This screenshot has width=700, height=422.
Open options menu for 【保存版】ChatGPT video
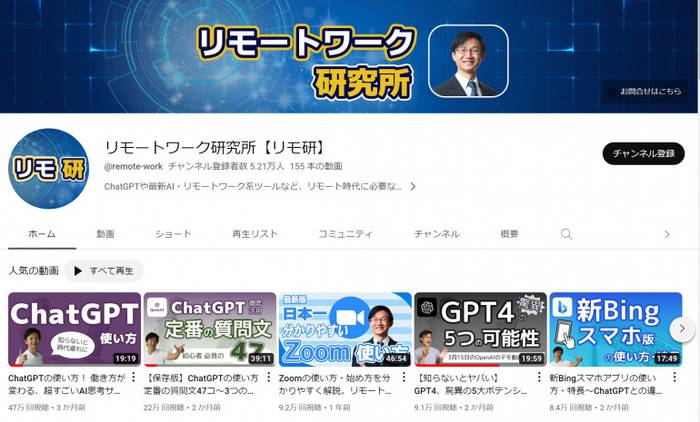pos(268,377)
